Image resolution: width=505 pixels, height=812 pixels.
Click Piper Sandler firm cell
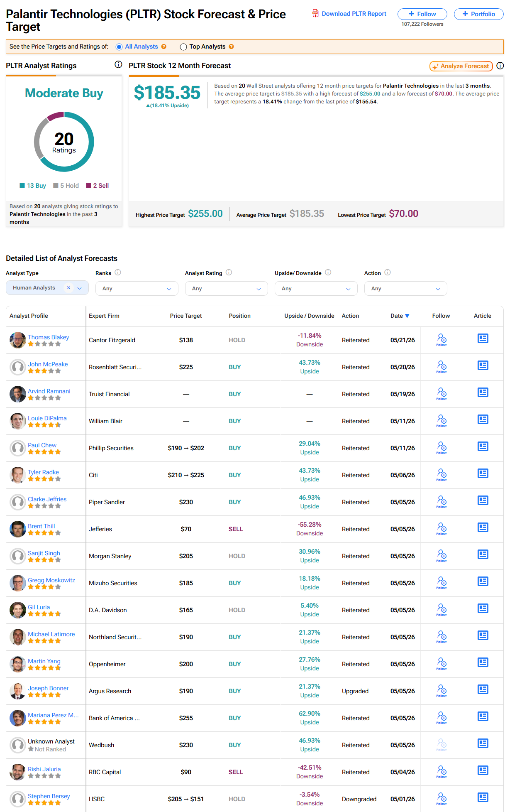[x=107, y=502]
